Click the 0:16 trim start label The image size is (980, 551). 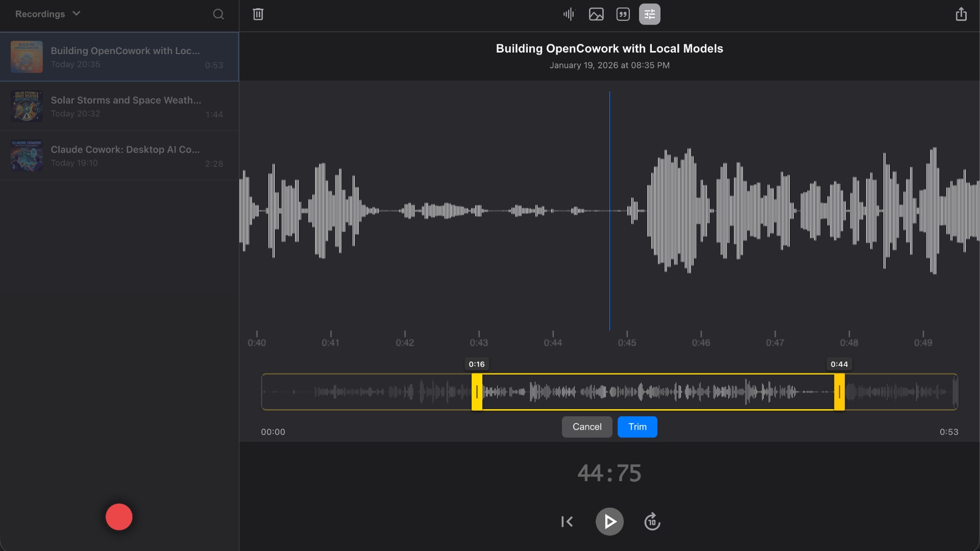477,364
